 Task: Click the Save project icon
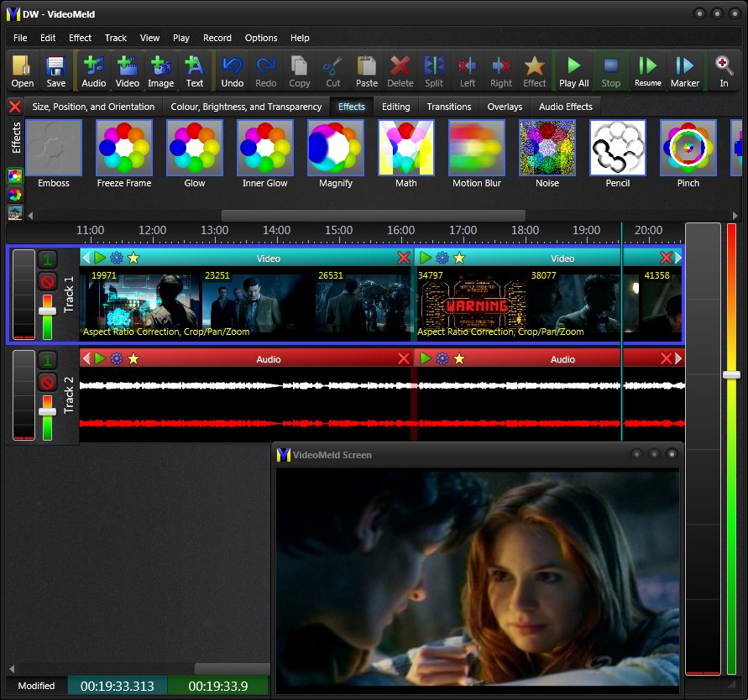[x=56, y=71]
